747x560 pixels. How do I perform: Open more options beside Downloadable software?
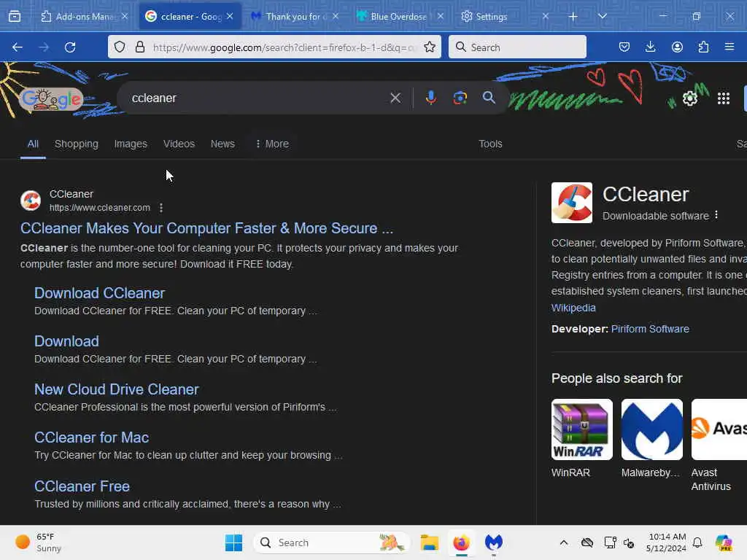tap(716, 215)
